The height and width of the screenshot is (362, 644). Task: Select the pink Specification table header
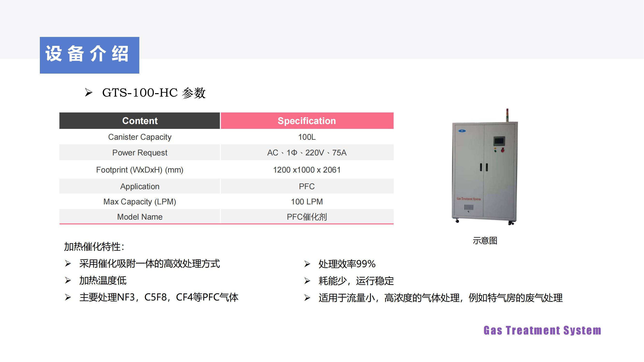(x=307, y=121)
